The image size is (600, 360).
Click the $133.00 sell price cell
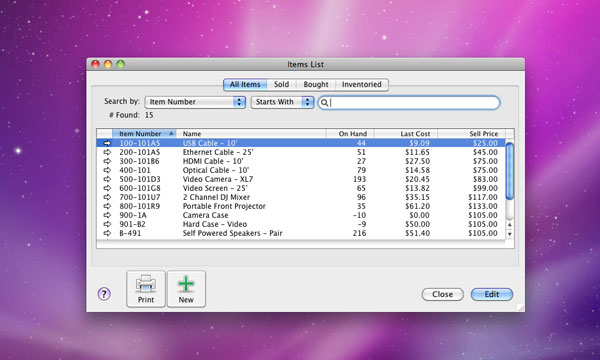pyautogui.click(x=483, y=206)
